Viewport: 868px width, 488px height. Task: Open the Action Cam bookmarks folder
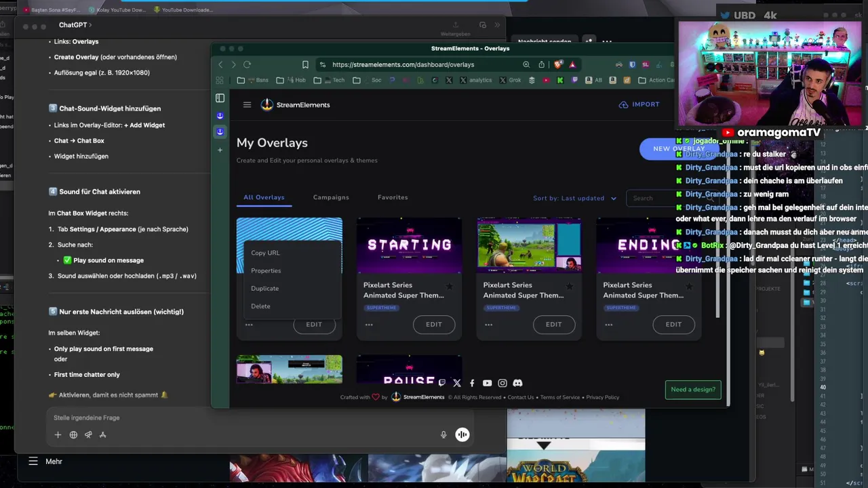coord(656,80)
